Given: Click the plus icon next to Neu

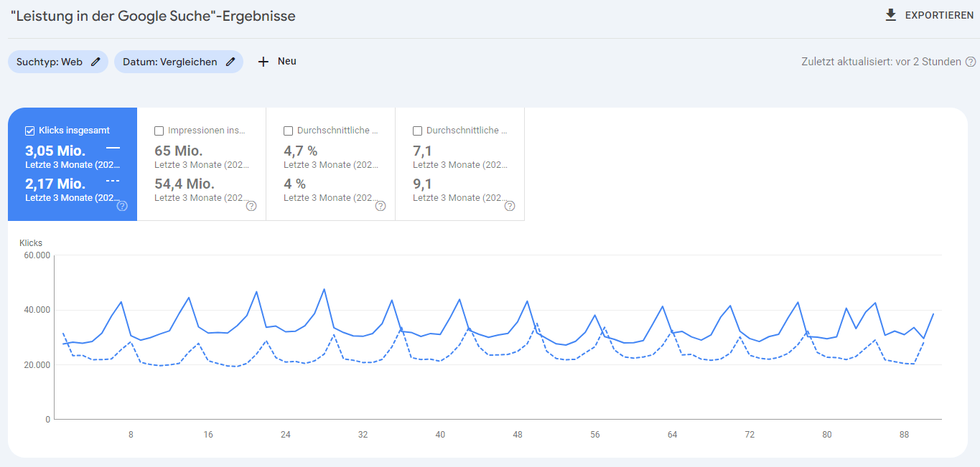Looking at the screenshot, I should pyautogui.click(x=263, y=61).
